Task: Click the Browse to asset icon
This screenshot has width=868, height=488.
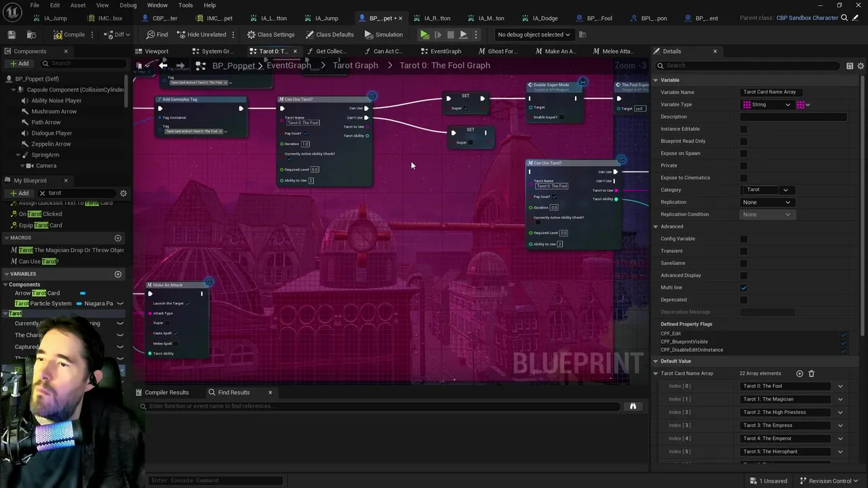Action: coord(31,35)
